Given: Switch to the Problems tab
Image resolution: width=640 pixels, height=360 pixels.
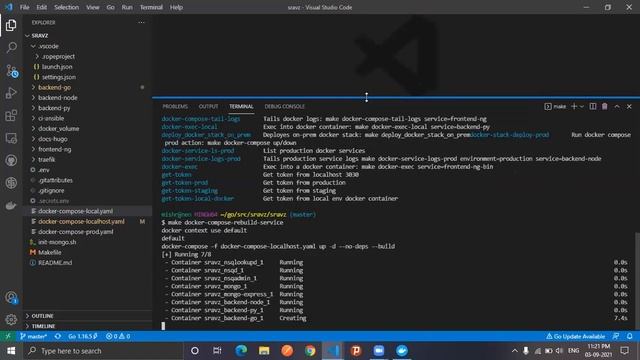Looking at the screenshot, I should (x=175, y=107).
